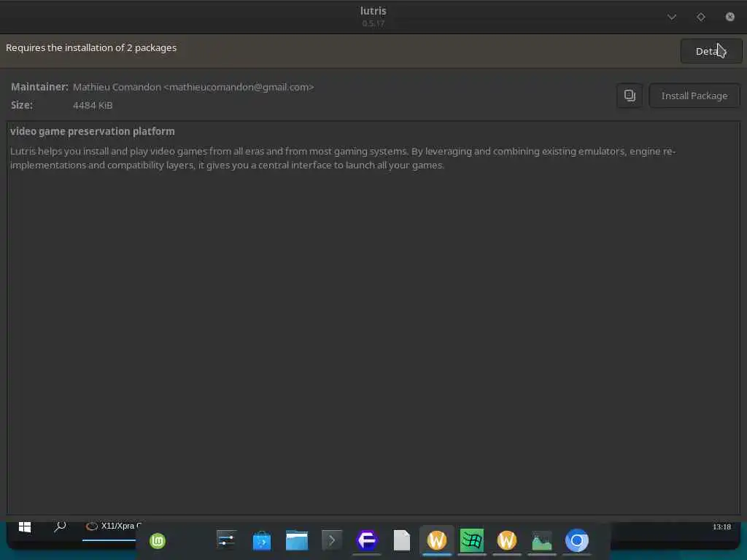The image size is (747, 560).
Task: Launch the software store bag icon
Action: click(x=262, y=540)
